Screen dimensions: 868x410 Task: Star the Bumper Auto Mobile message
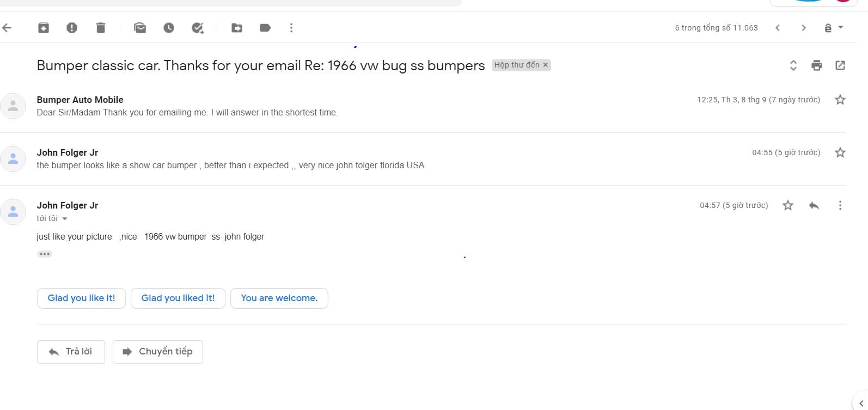click(840, 100)
